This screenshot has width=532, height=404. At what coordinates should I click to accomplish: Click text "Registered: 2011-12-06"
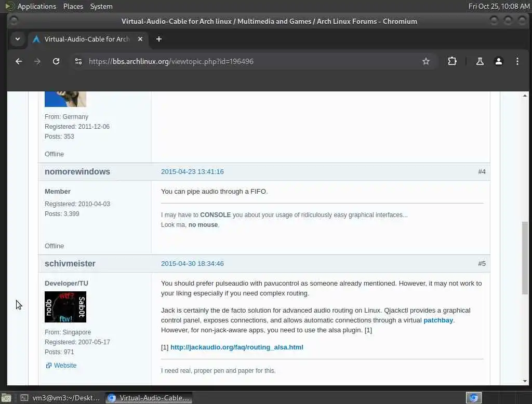77,127
